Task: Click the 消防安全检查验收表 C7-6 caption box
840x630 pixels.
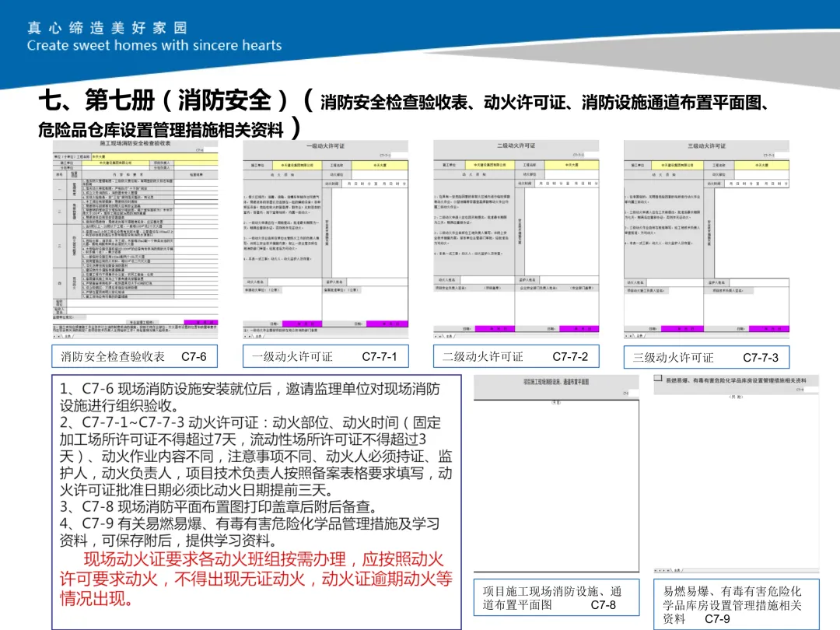Action: tap(135, 356)
